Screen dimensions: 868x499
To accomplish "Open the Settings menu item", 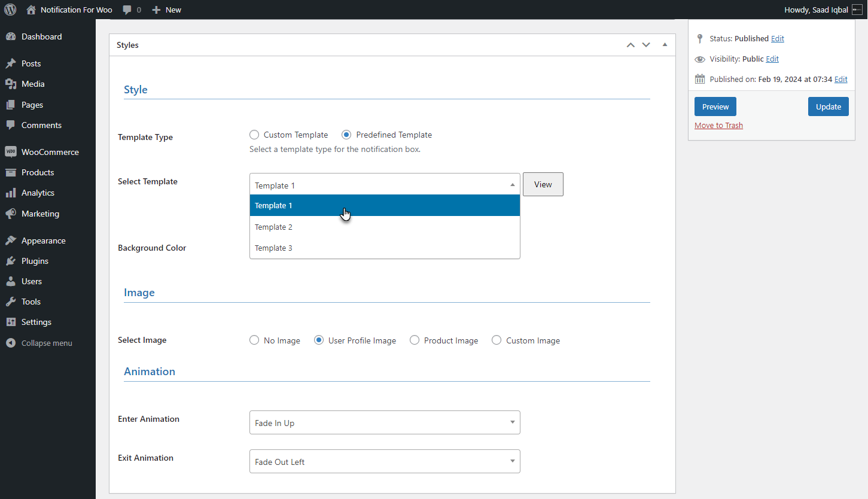I will pos(48,322).
